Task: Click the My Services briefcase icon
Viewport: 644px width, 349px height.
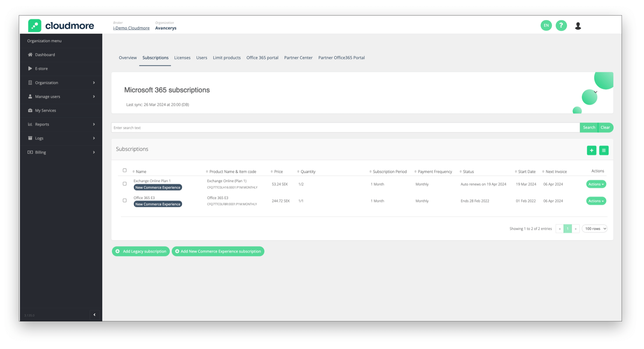Action: click(30, 110)
